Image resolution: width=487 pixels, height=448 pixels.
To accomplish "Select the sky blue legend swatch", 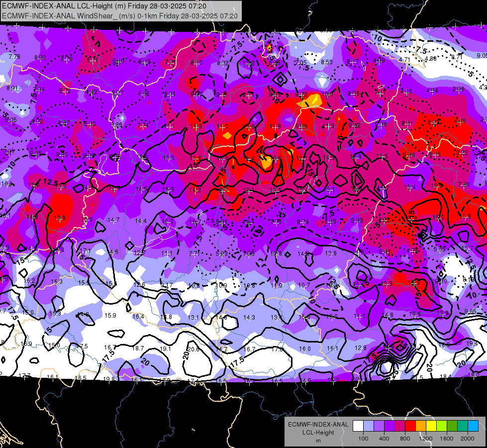I will [x=473, y=426].
